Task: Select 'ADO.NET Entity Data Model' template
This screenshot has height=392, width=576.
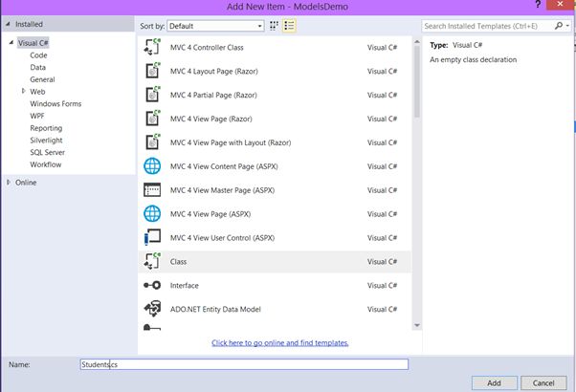Action: [215, 309]
